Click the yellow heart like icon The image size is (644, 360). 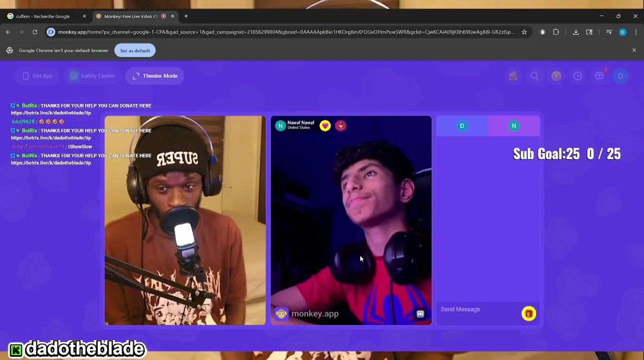coord(325,125)
